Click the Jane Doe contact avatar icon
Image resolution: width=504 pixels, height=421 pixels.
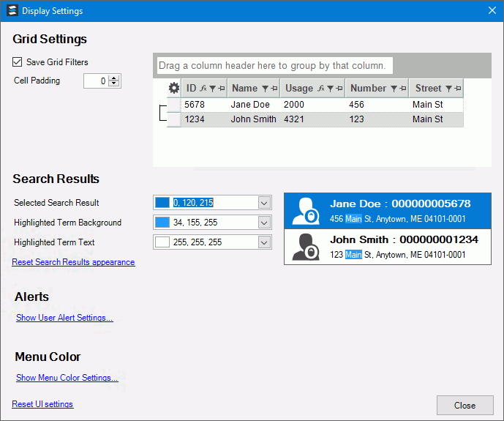click(306, 211)
